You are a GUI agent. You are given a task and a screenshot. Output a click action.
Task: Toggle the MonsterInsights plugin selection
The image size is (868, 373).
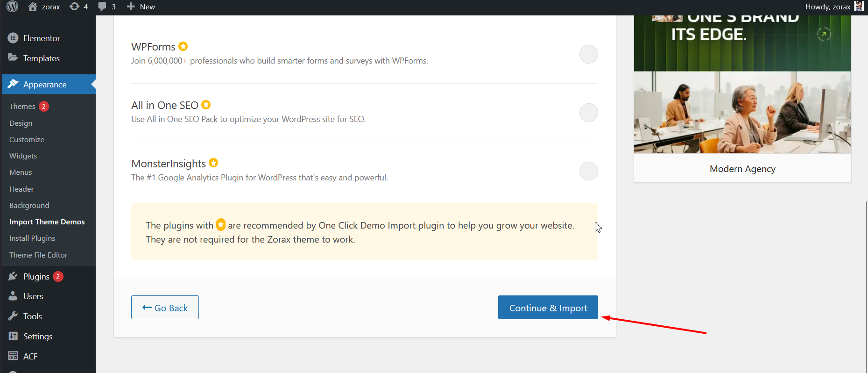point(588,171)
